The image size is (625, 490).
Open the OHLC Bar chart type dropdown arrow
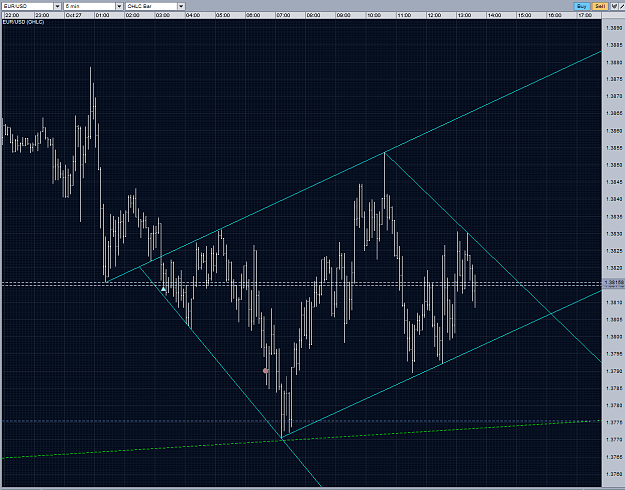(x=181, y=6)
